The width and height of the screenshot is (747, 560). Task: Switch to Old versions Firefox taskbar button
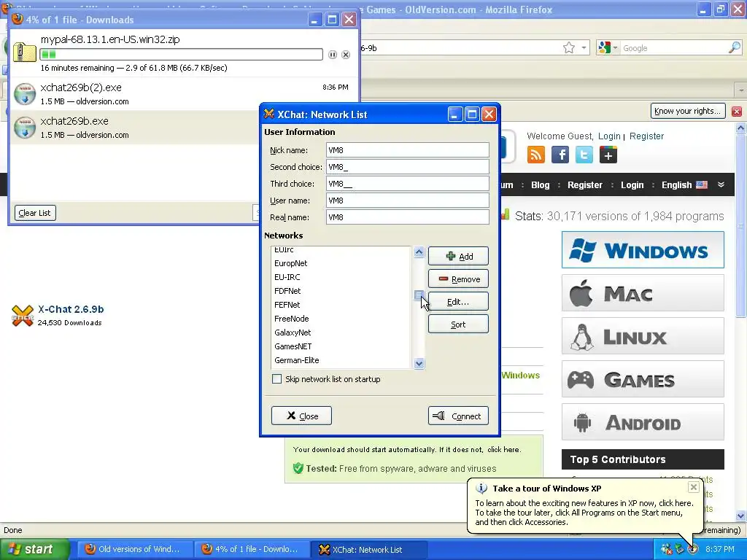[x=135, y=549]
